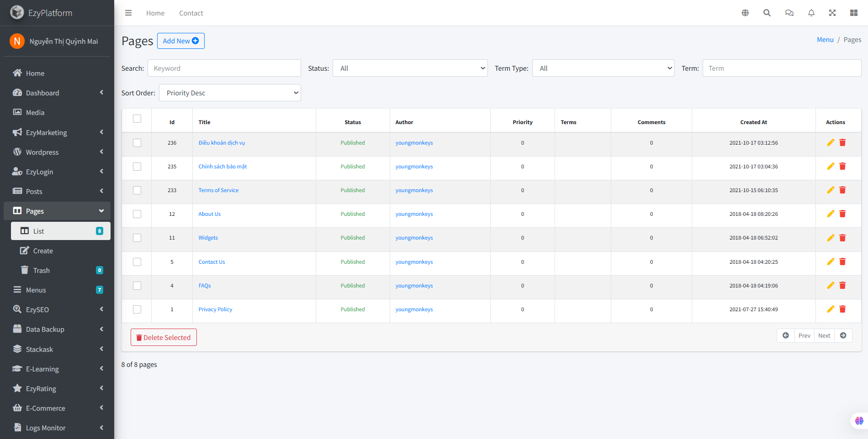Viewport: 868px width, 439px height.
Task: Open Menus in the sidebar
Action: (57, 290)
